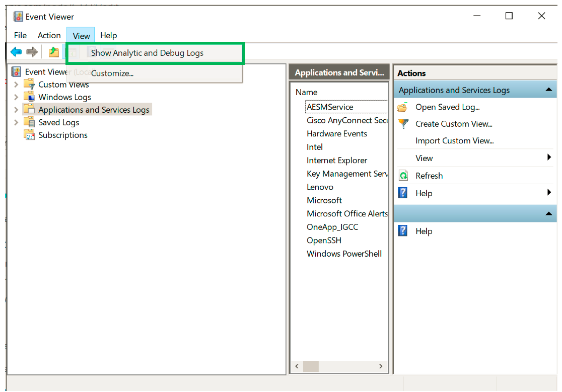This screenshot has height=392, width=562.
Task: Select the Windows PowerShell log entry
Action: click(344, 254)
